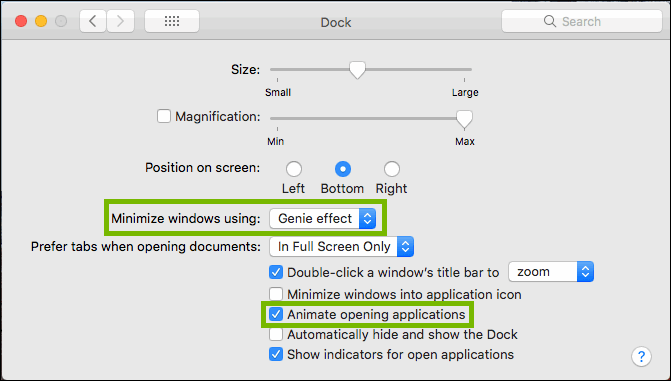Screen dimensions: 671x381
Task: Click the Minimize windows using label
Action: [x=186, y=218]
